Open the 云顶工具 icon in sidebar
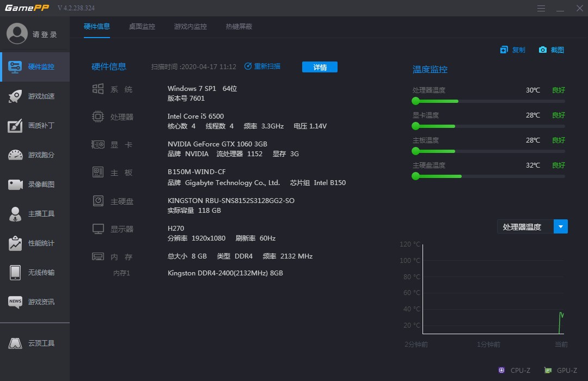Image resolution: width=588 pixels, height=381 pixels. tap(15, 343)
